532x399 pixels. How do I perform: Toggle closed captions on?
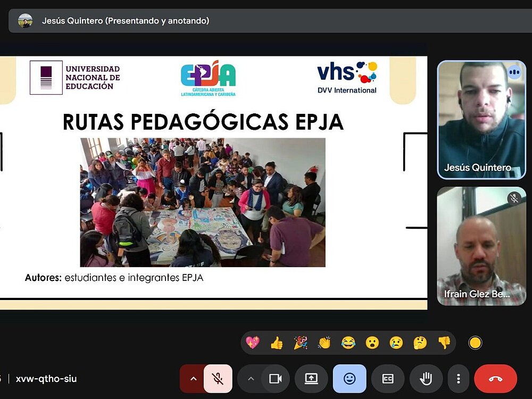[x=388, y=379]
